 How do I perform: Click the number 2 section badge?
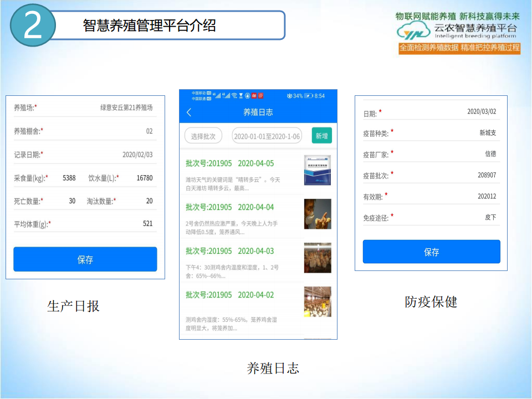coord(33,27)
